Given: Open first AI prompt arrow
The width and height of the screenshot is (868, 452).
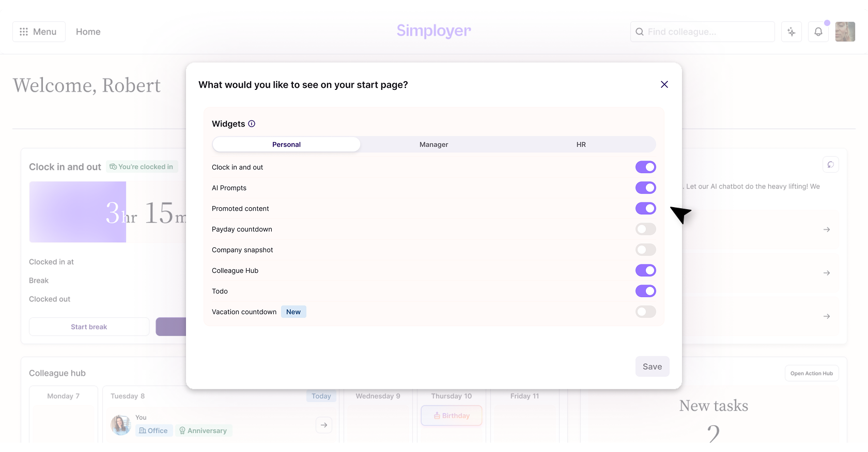Looking at the screenshot, I should [x=827, y=229].
